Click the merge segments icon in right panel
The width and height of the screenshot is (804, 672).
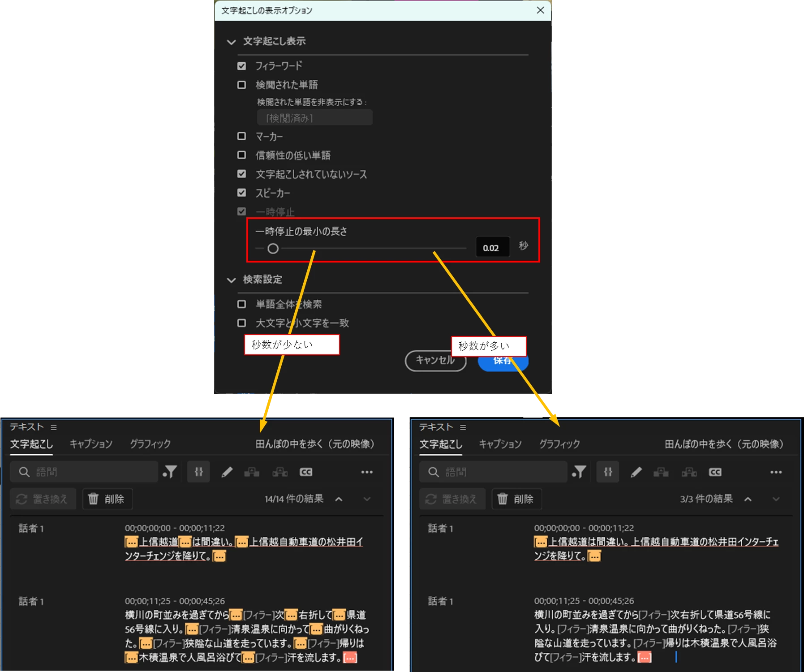point(661,472)
